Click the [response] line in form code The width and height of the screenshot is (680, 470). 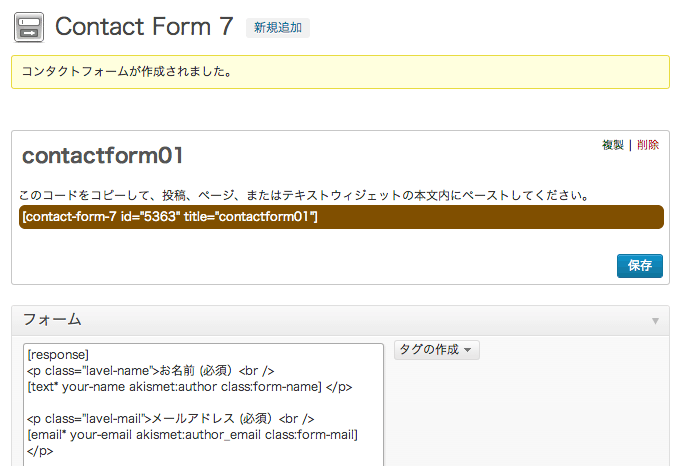click(x=58, y=355)
